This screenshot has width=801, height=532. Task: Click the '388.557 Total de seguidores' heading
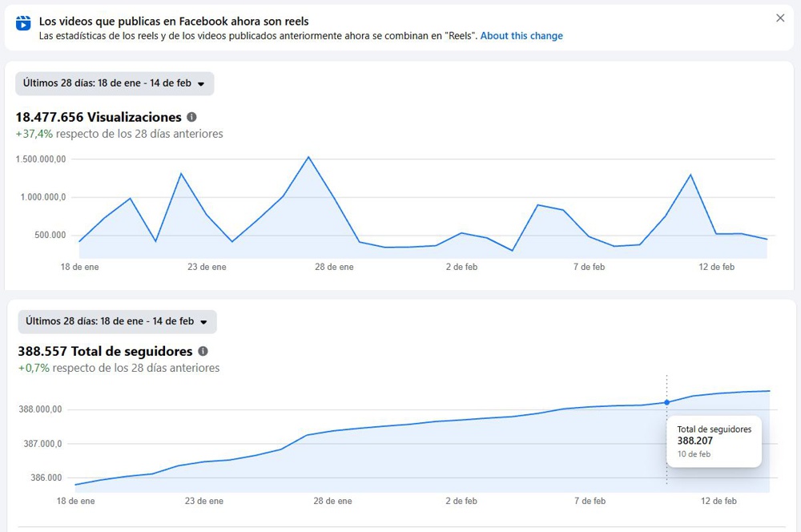click(105, 351)
